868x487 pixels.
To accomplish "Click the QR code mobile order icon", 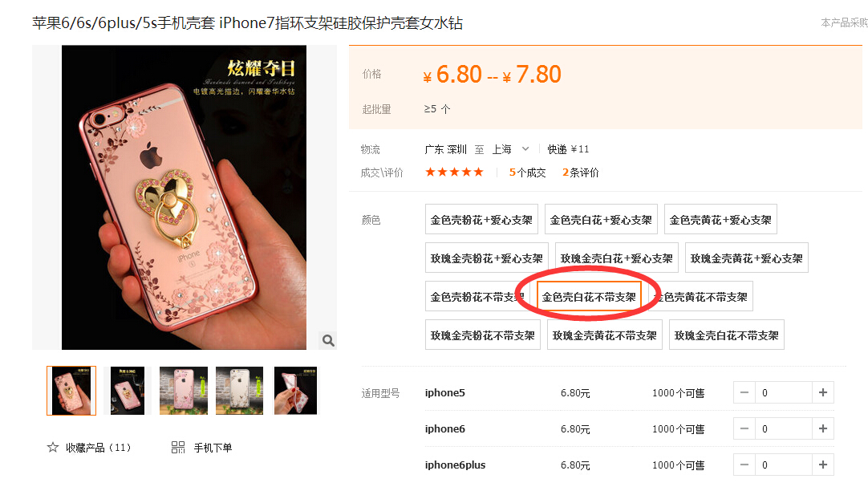I will coord(178,447).
